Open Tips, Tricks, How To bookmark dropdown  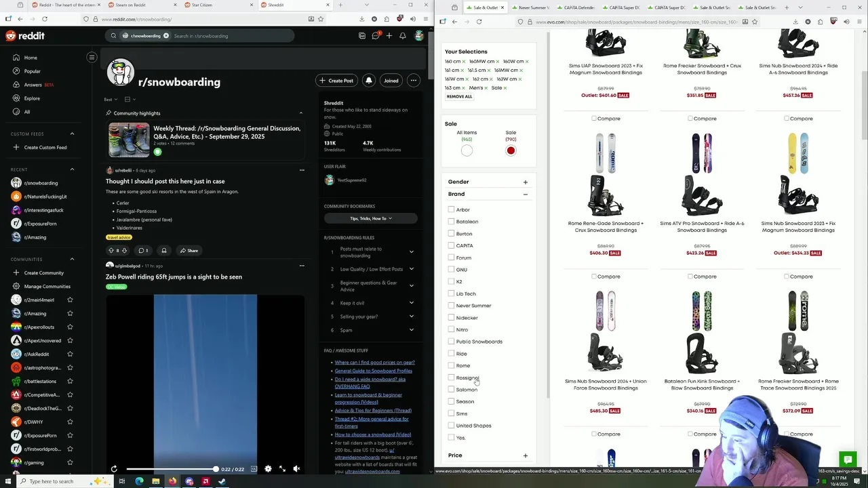370,218
